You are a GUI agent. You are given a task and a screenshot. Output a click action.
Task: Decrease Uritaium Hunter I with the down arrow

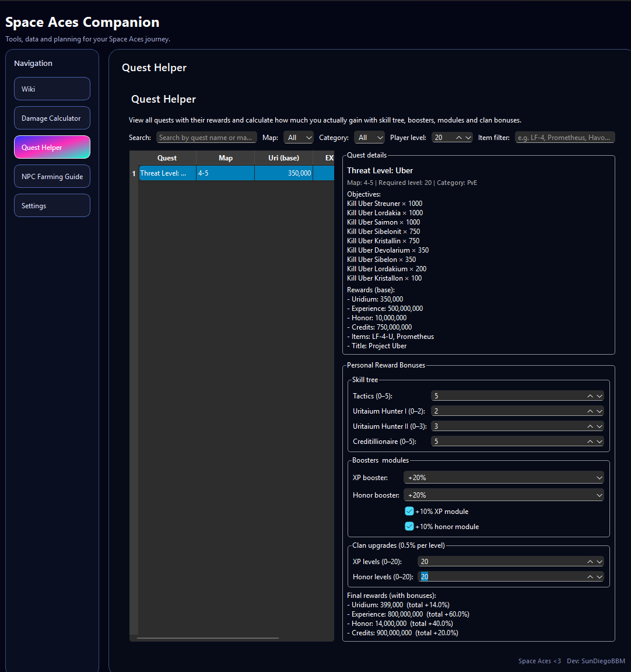599,413
